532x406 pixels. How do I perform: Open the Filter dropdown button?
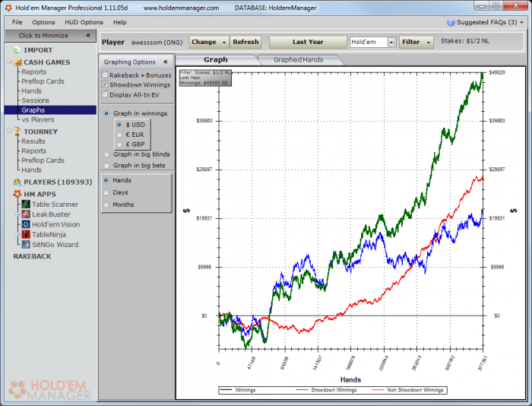coord(415,43)
